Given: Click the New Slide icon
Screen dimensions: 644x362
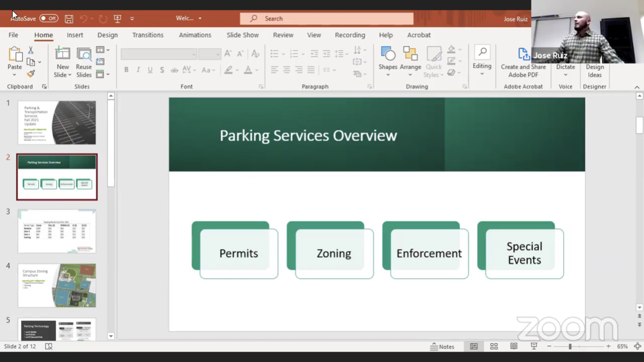Looking at the screenshot, I should (62, 54).
